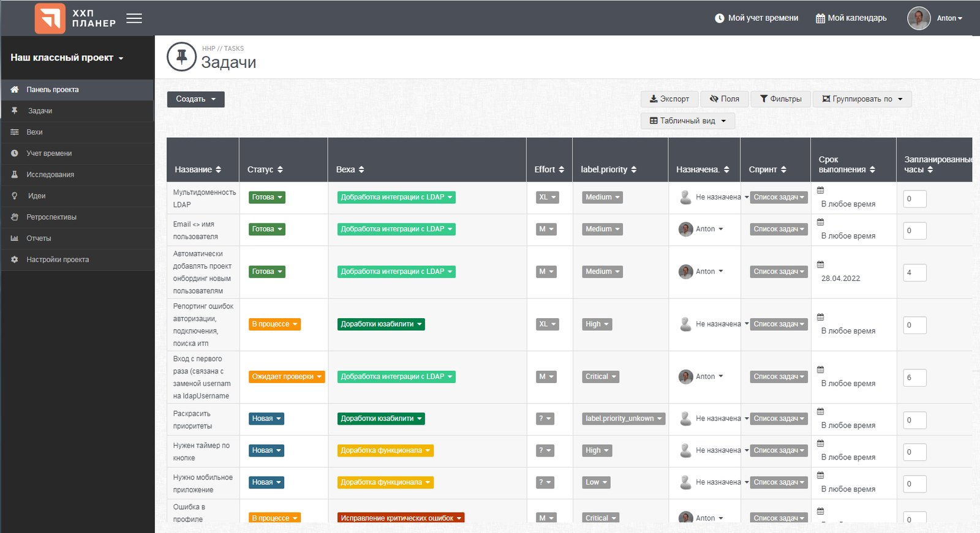980x533 pixels.
Task: Open Исправление критических ошибок milestone dropdown
Action: (x=401, y=518)
